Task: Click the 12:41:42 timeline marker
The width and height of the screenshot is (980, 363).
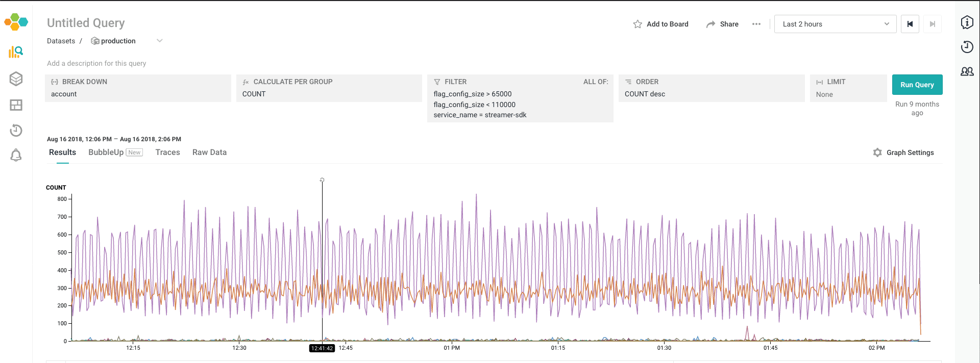Action: (x=322, y=348)
